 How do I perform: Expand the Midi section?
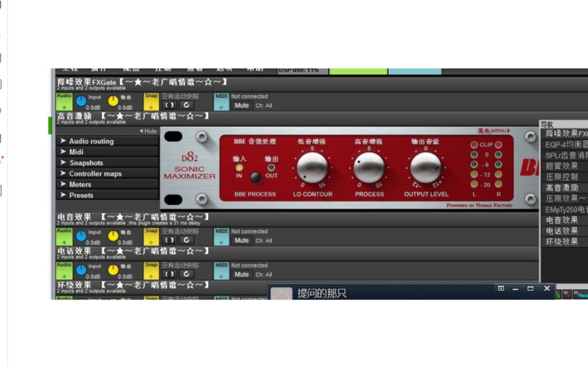[107, 152]
